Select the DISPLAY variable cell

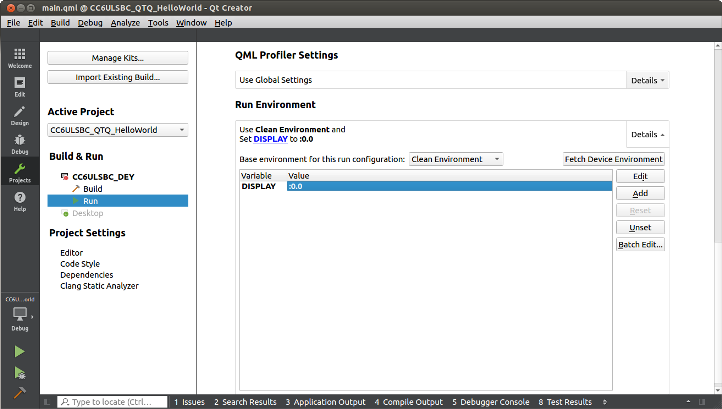[x=258, y=186]
